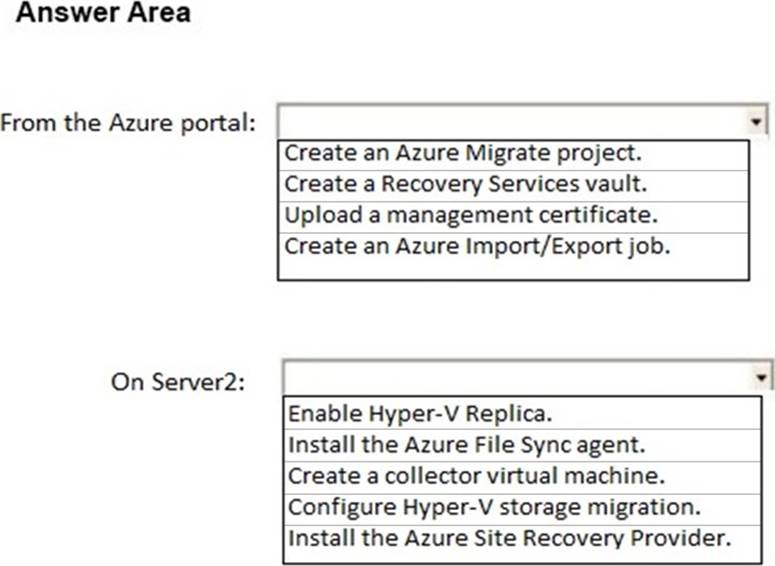Click blank space below Import/Export job option
This screenshot has width=775, height=566.
coord(512,268)
